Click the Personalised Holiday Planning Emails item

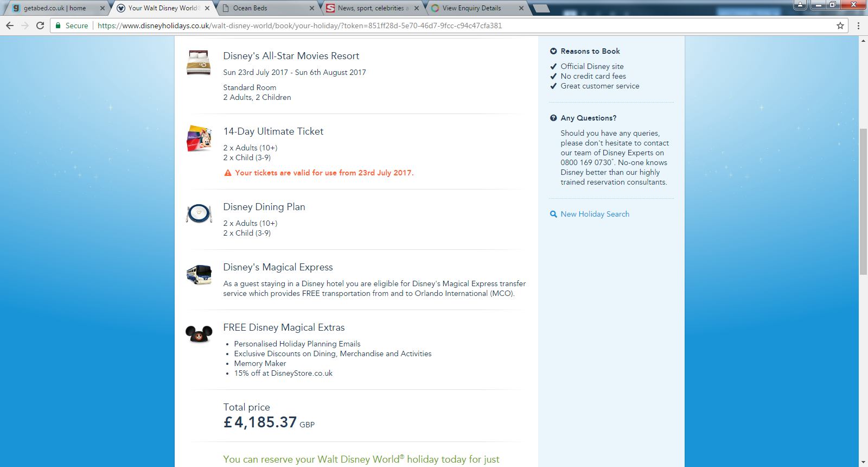click(297, 344)
